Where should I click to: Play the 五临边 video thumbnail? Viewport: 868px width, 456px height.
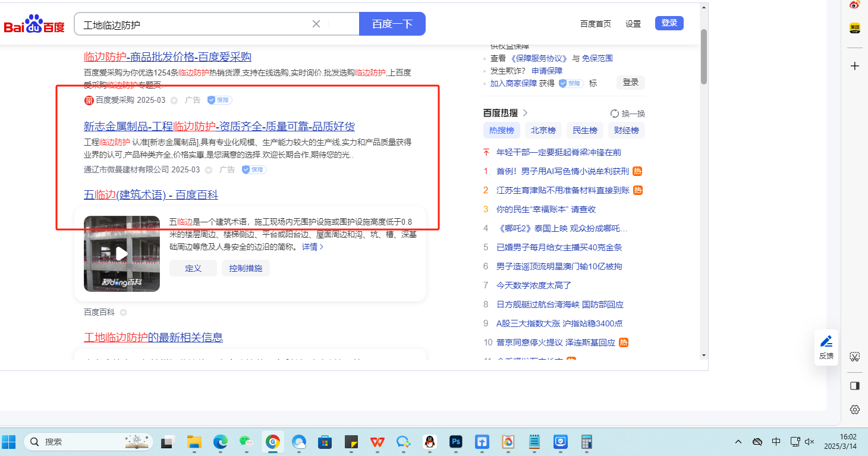[x=122, y=254]
